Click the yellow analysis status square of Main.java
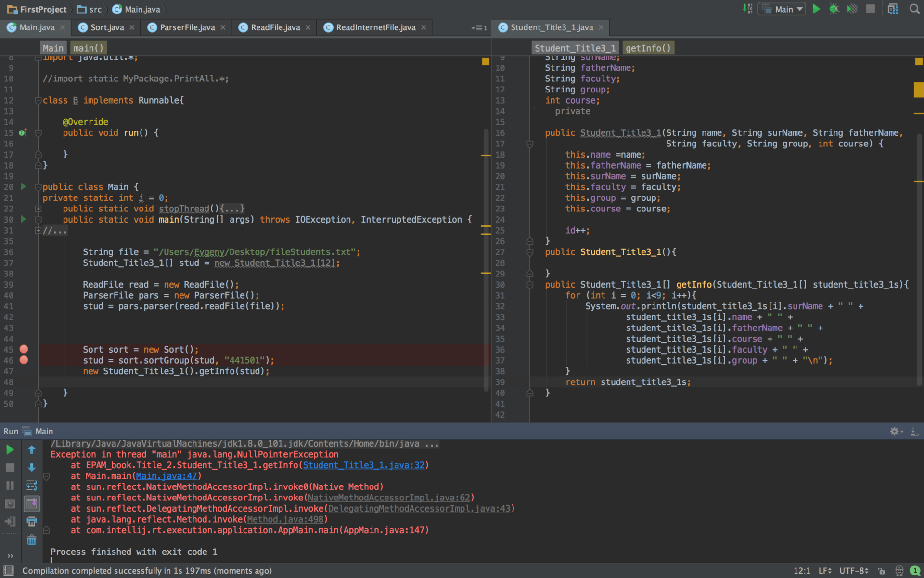Image resolution: width=924 pixels, height=578 pixels. coord(486,61)
